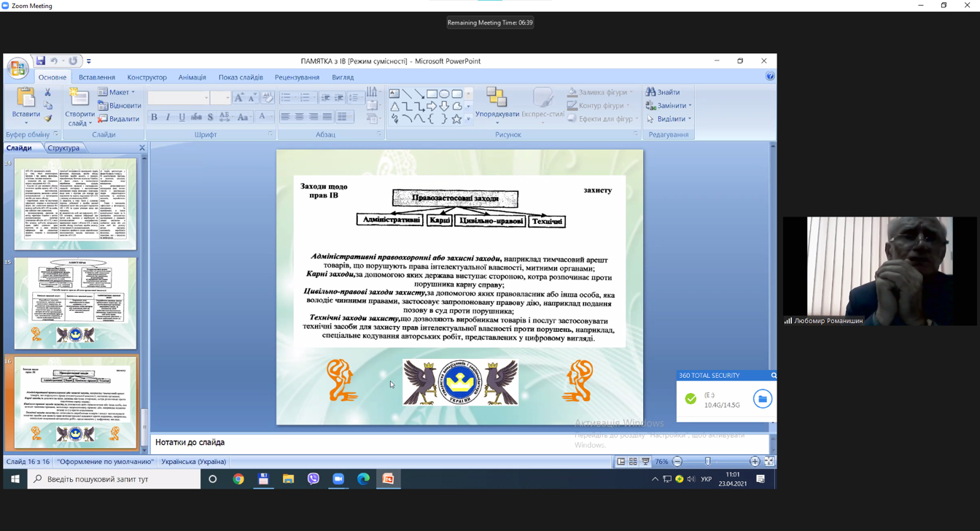The image size is (980, 531).
Task: Open the Анімація ribbon tab
Action: (x=192, y=77)
